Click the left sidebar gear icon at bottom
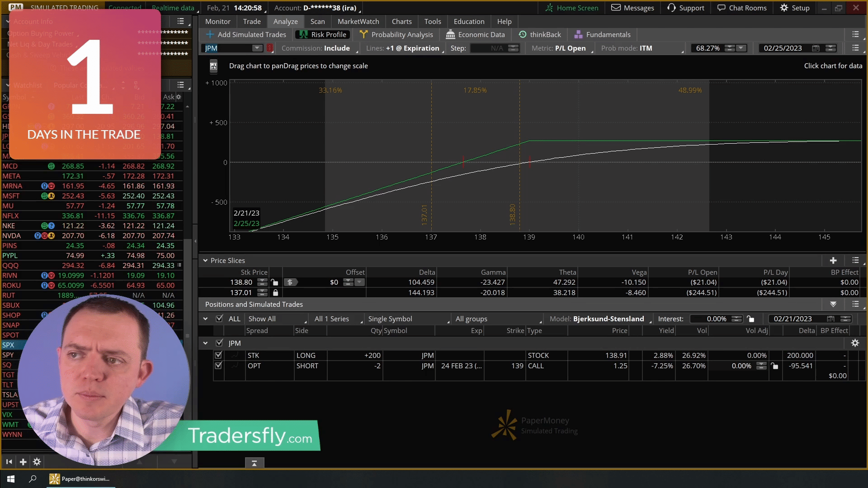 coord(37,462)
